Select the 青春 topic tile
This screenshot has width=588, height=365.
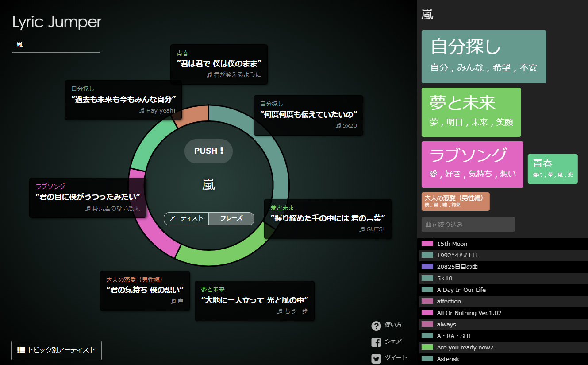(x=552, y=169)
